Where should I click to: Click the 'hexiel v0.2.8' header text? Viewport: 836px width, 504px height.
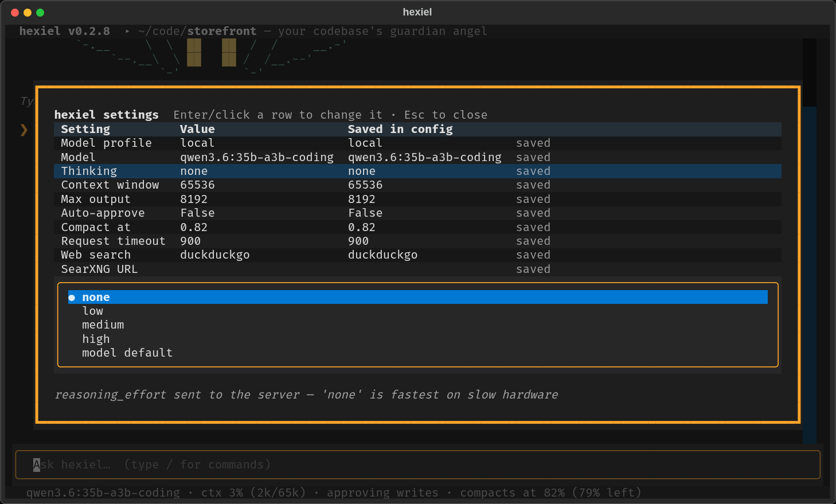pyautogui.click(x=65, y=31)
